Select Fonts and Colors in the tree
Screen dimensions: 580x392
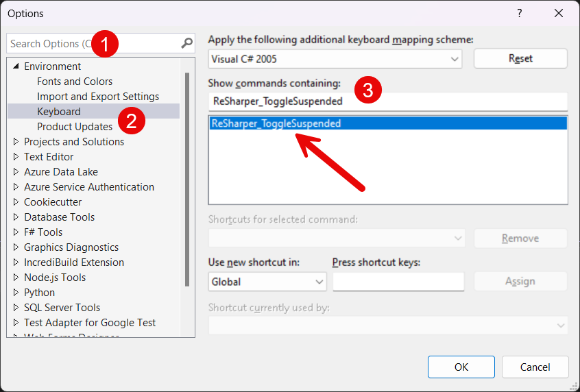[75, 82]
